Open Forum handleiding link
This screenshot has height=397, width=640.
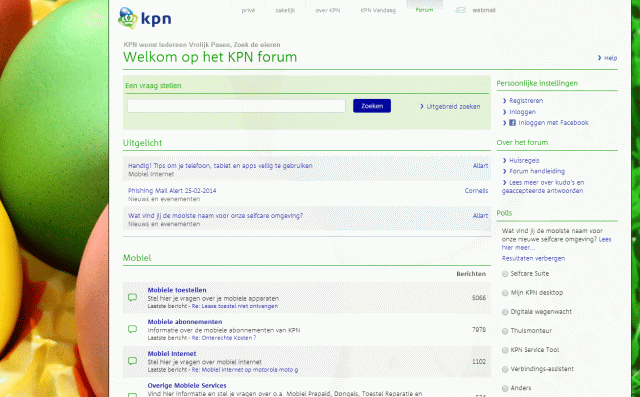(x=537, y=171)
